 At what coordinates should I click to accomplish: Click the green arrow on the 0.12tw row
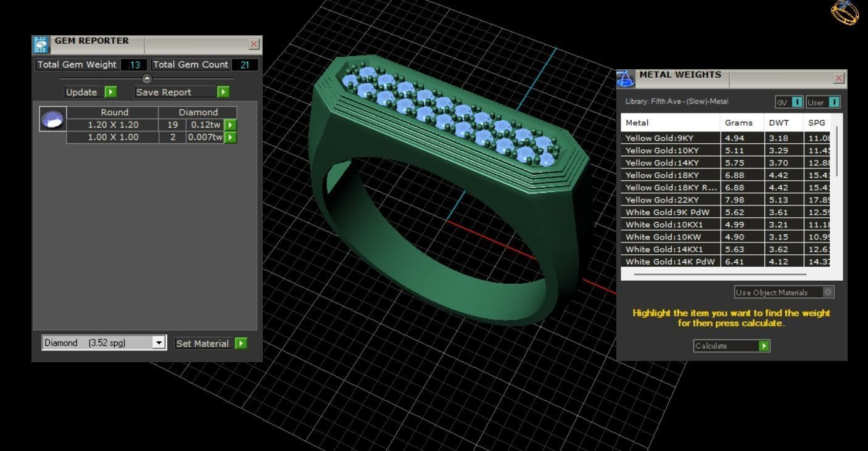click(x=230, y=125)
